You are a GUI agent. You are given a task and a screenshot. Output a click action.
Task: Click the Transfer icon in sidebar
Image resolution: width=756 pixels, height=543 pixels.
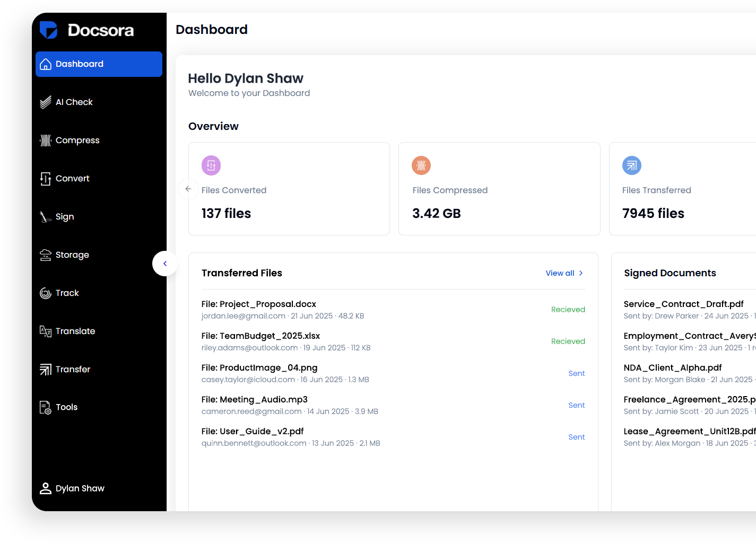pyautogui.click(x=46, y=370)
